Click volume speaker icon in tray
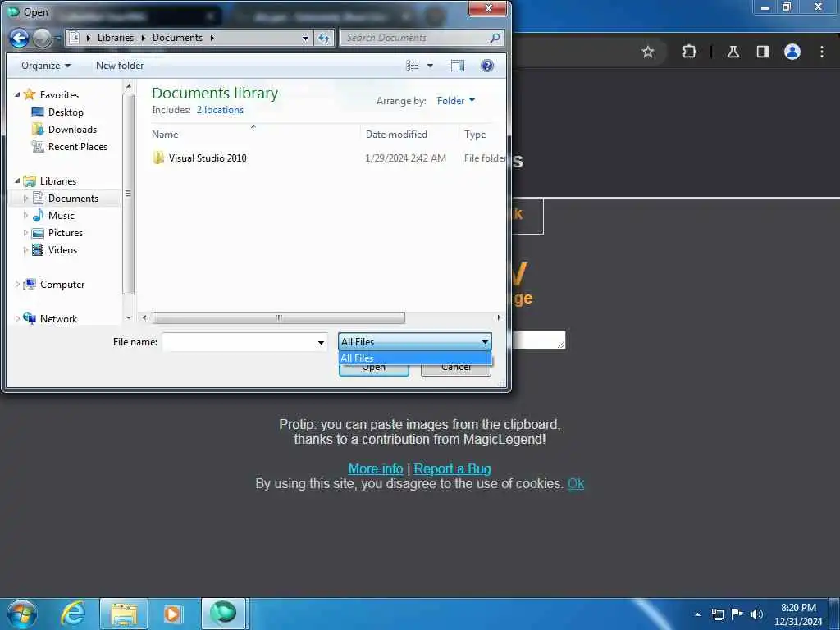 click(x=756, y=614)
